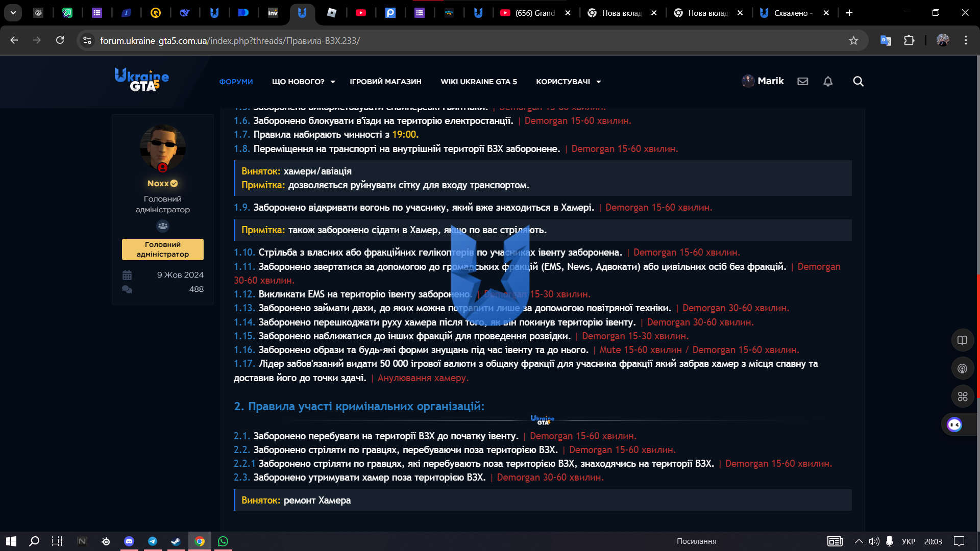The image size is (980, 551).
Task: Open the ФОРУМИ navigation item
Action: click(236, 82)
